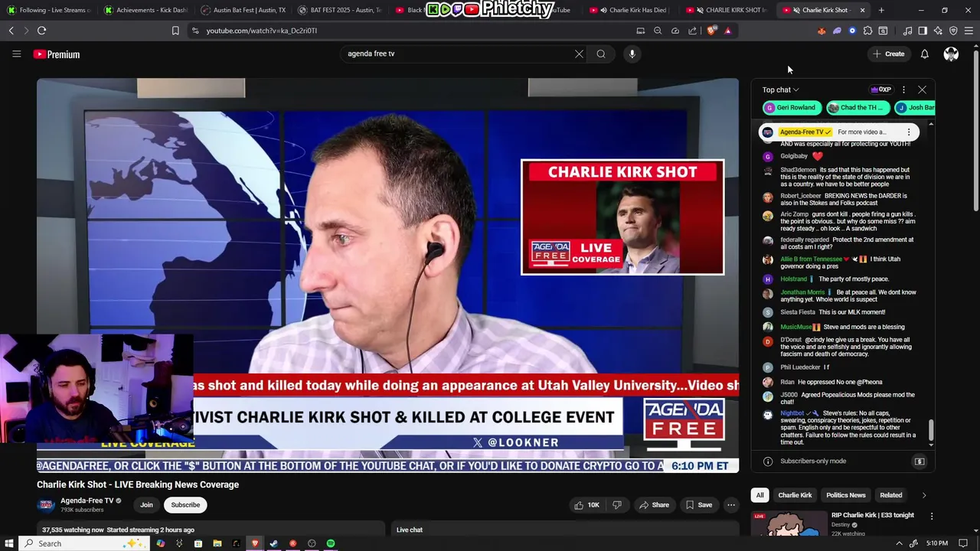This screenshot has height=551, width=980.
Task: Bookmark this page in address bar
Action: point(175,31)
